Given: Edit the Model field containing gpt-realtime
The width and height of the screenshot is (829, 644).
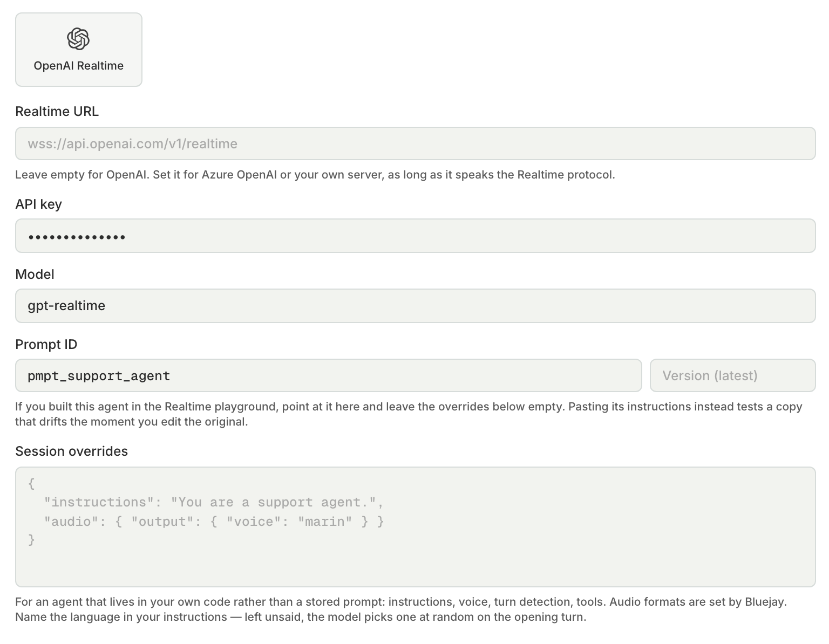Looking at the screenshot, I should click(x=415, y=306).
